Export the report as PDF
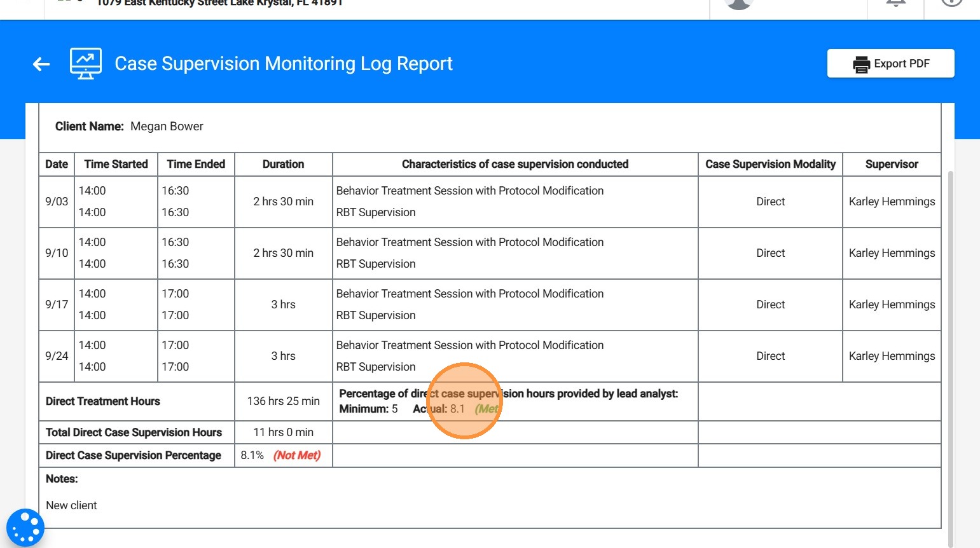The image size is (980, 548). (x=890, y=64)
